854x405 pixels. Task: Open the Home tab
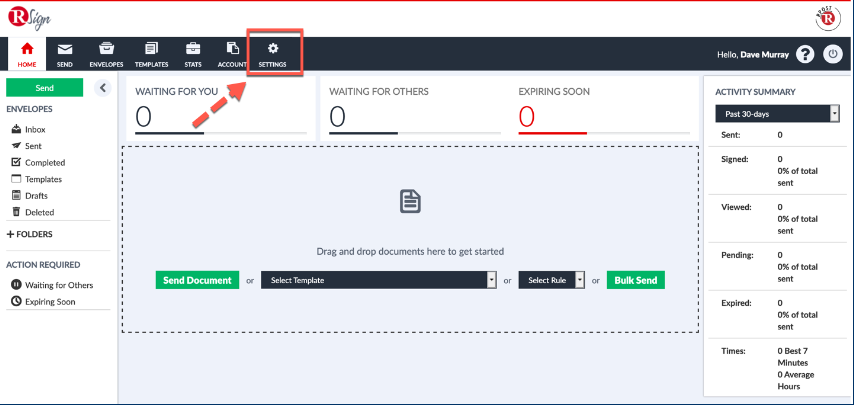[27, 54]
